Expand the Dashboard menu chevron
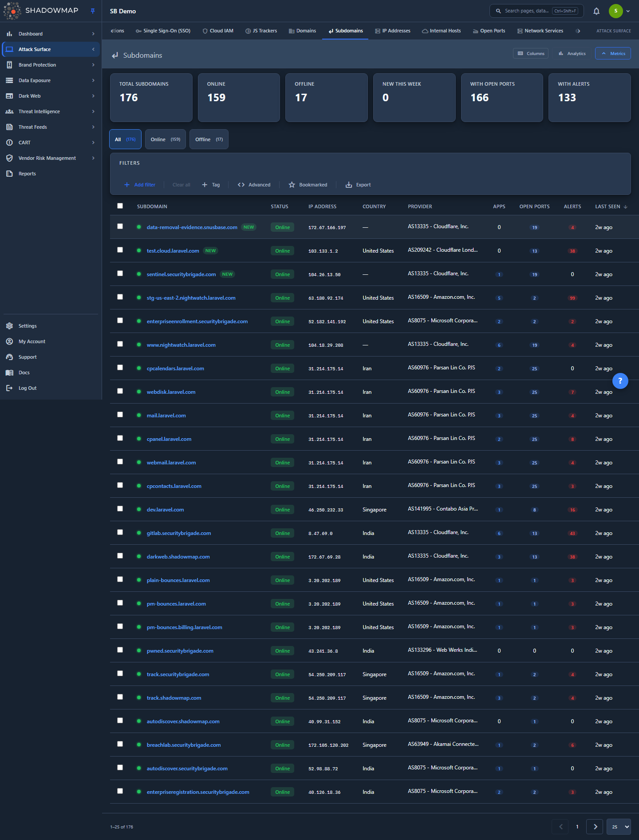Image resolution: width=639 pixels, height=840 pixels. coord(93,34)
